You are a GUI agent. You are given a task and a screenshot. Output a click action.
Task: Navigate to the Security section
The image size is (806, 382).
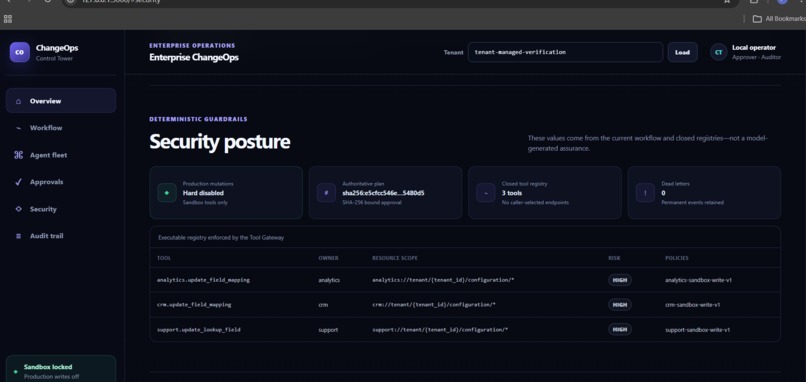(x=61, y=209)
